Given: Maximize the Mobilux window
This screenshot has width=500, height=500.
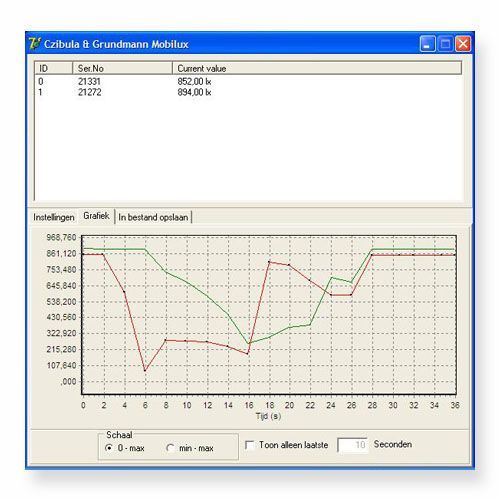Looking at the screenshot, I should click(445, 44).
